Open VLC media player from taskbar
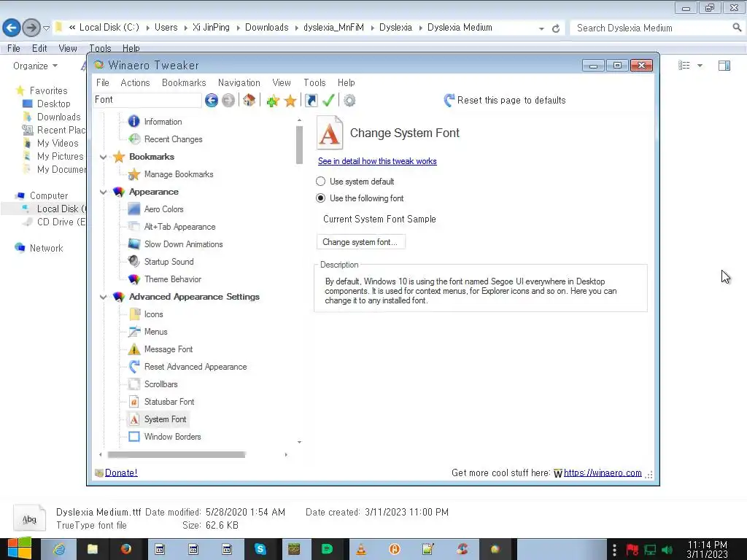747x560 pixels. (x=361, y=549)
